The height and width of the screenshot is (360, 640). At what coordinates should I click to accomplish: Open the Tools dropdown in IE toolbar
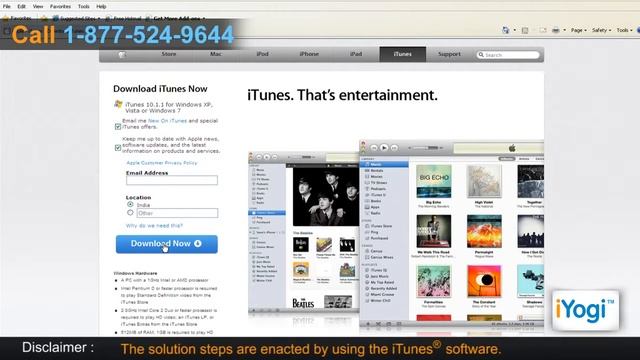coord(624,30)
